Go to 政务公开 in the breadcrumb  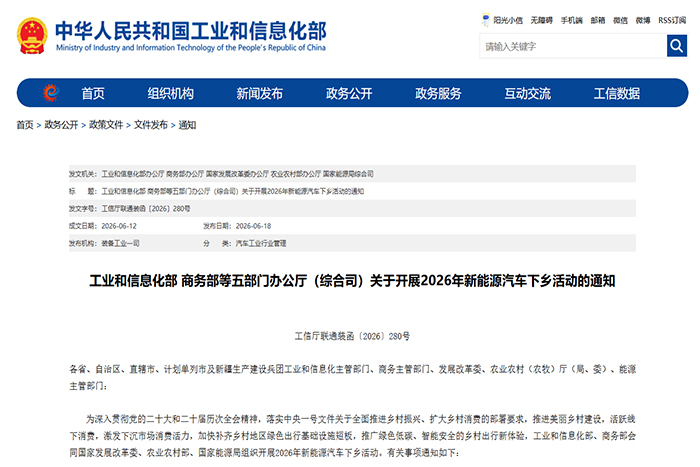pos(61,125)
